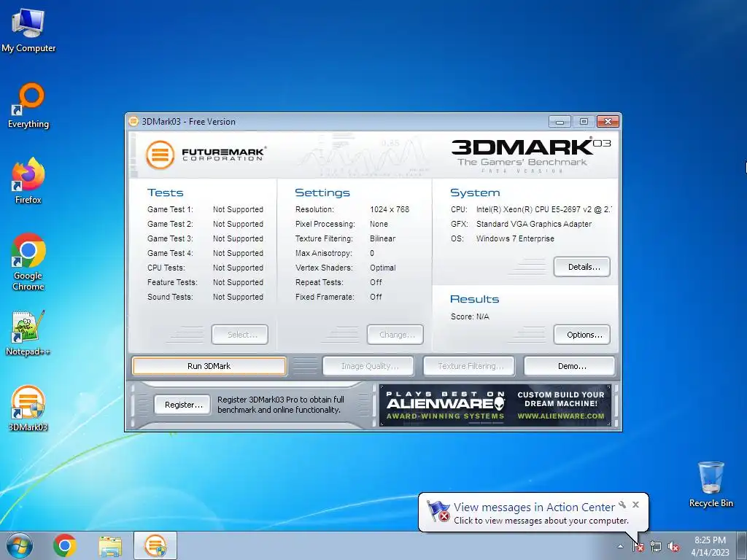Click the Action Center flag tray icon
This screenshot has width=747, height=560.
[x=638, y=547]
